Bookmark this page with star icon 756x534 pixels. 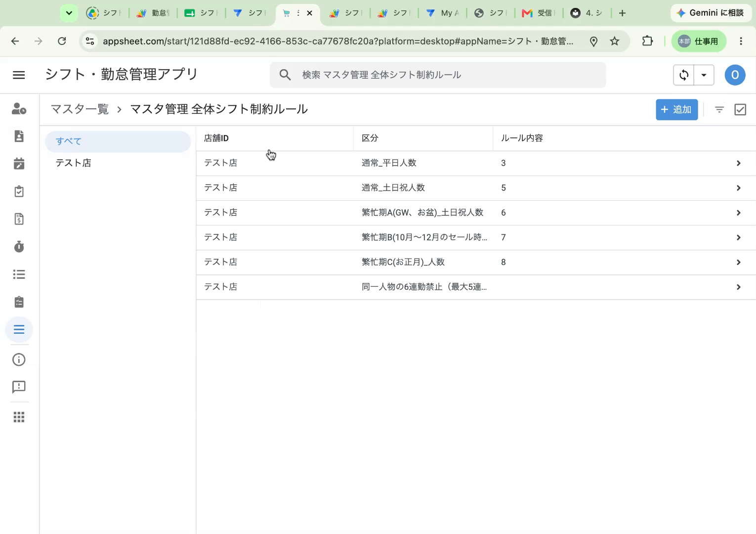click(614, 41)
